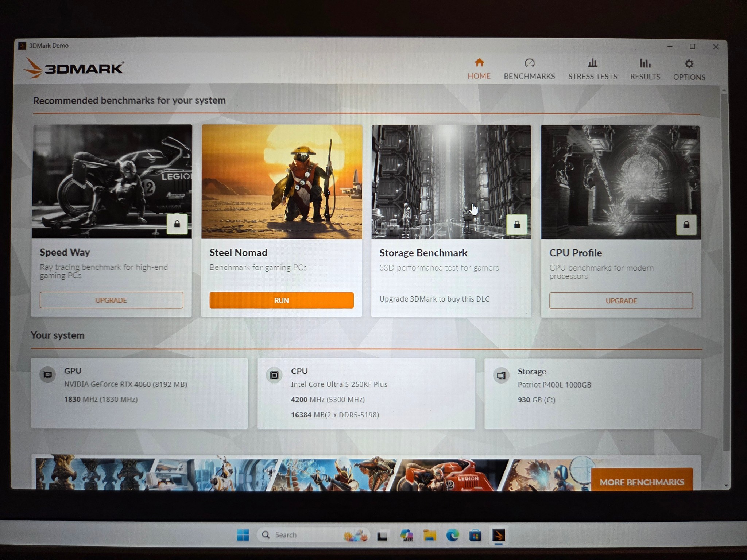Image resolution: width=747 pixels, height=560 pixels.
Task: Click the Storage drive icon
Action: [x=501, y=375]
